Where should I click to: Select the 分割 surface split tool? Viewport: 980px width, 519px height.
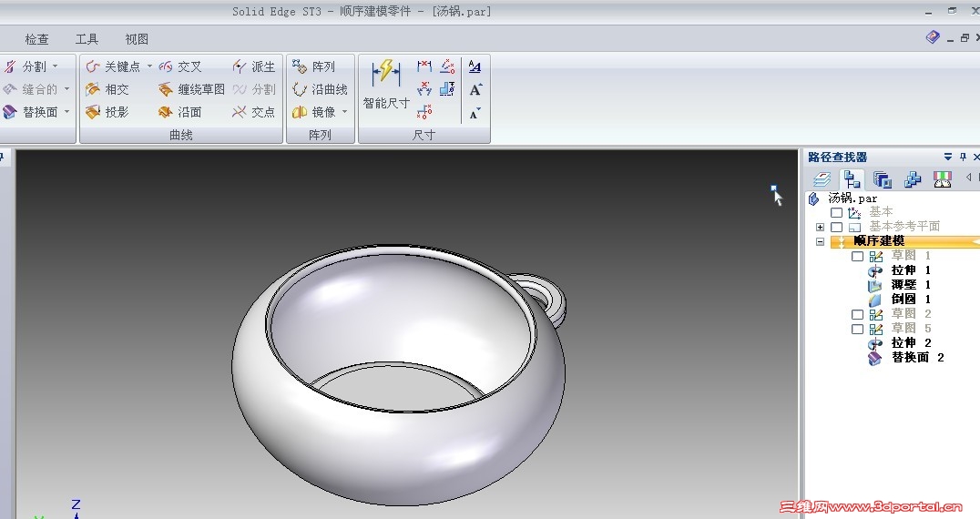click(25, 66)
